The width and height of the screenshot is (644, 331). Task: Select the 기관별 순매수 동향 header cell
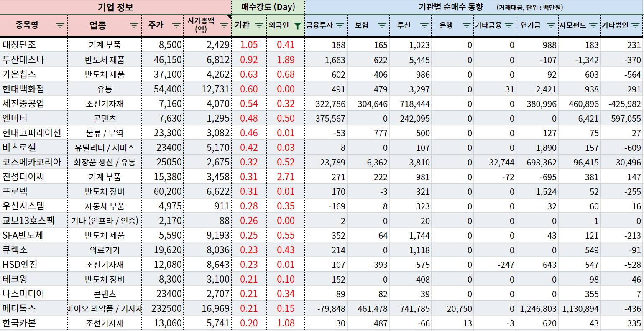point(474,7)
